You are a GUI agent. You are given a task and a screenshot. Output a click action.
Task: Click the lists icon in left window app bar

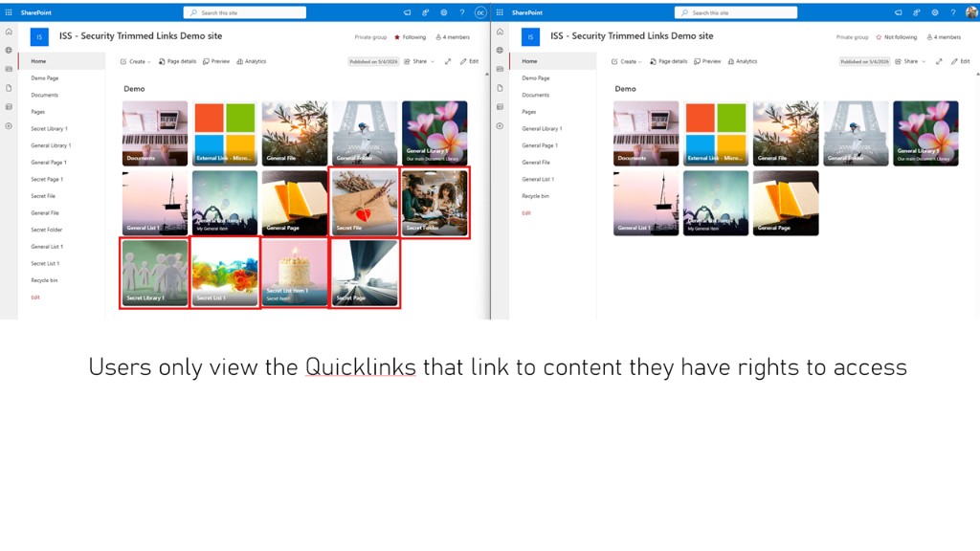(9, 107)
